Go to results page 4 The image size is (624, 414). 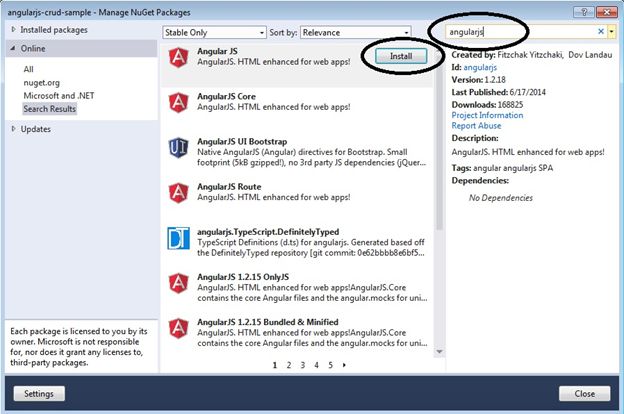[x=316, y=365]
